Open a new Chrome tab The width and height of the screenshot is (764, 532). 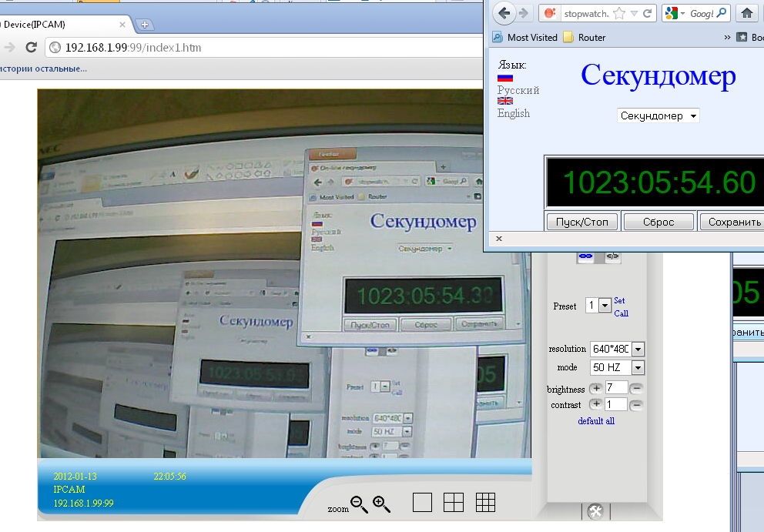tap(144, 25)
